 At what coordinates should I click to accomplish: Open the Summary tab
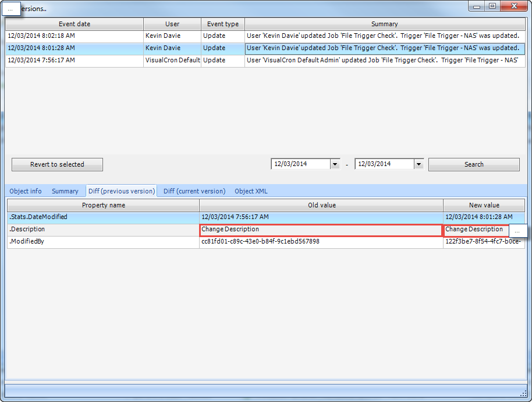point(65,191)
